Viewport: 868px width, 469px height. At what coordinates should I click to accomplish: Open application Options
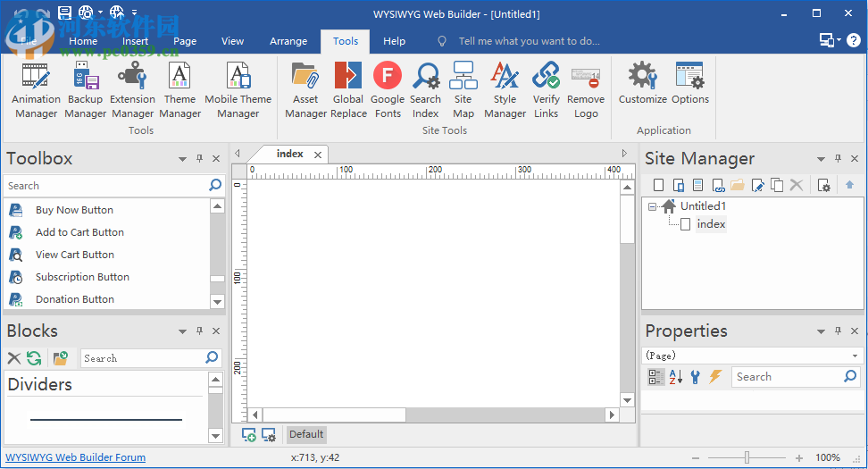pyautogui.click(x=689, y=84)
